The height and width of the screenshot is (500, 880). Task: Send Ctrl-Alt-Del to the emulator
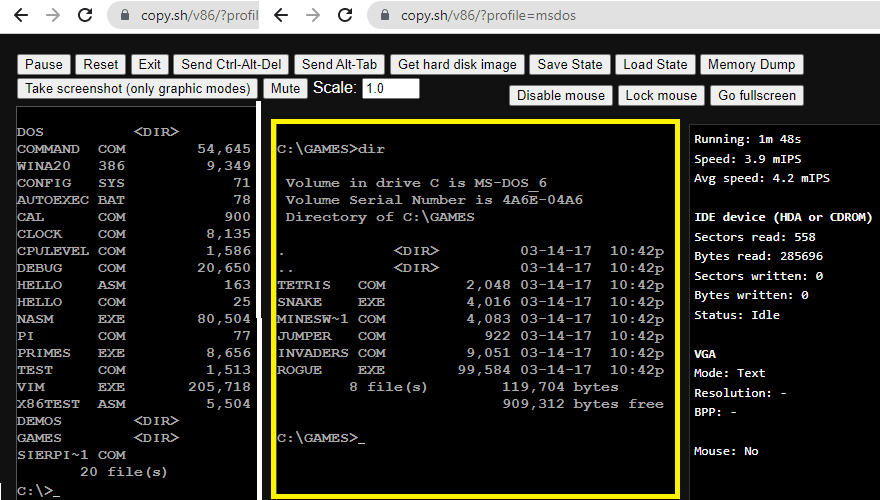231,64
